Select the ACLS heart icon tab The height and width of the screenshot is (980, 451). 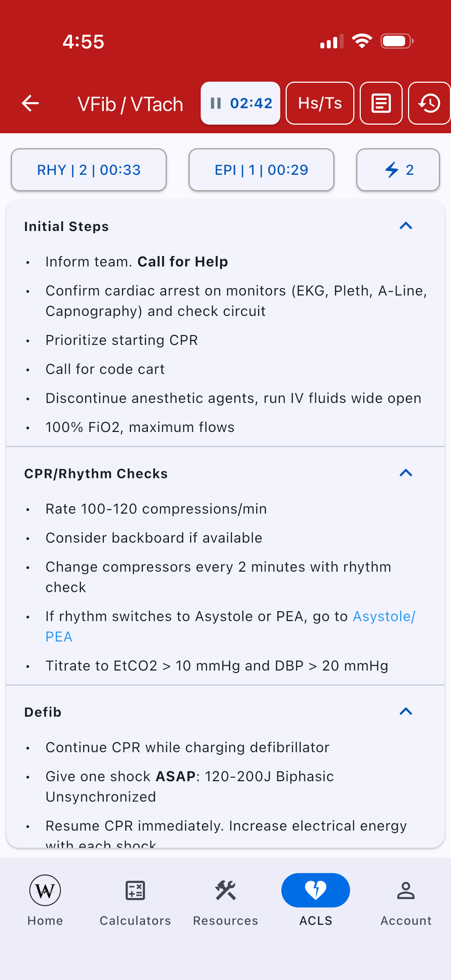pyautogui.click(x=316, y=900)
